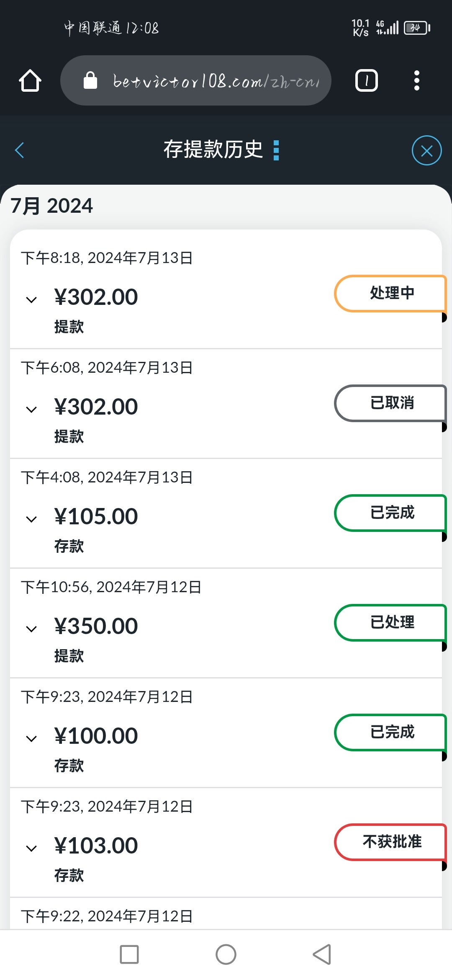Screen dimensions: 452x980
Task: Go back using the blue arrow
Action: [20, 150]
